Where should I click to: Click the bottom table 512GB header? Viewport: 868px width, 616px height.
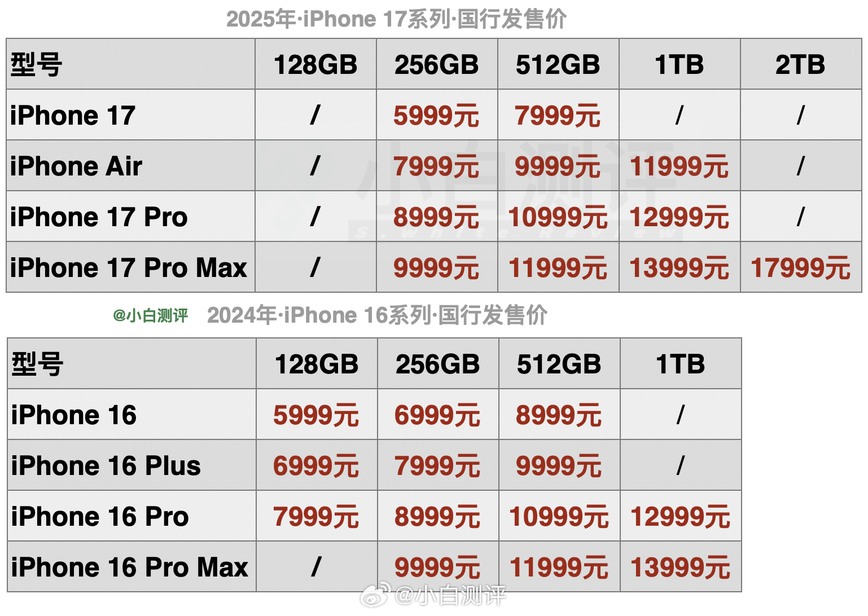(x=559, y=364)
